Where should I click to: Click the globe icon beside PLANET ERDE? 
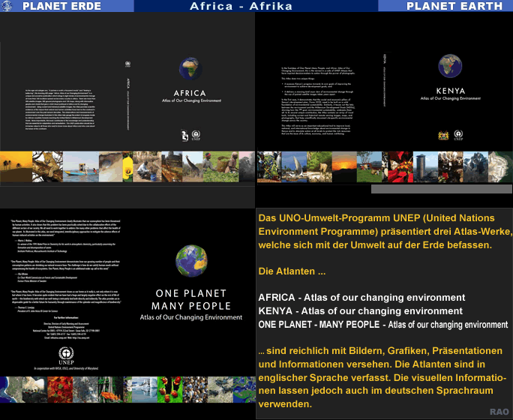(7, 6)
